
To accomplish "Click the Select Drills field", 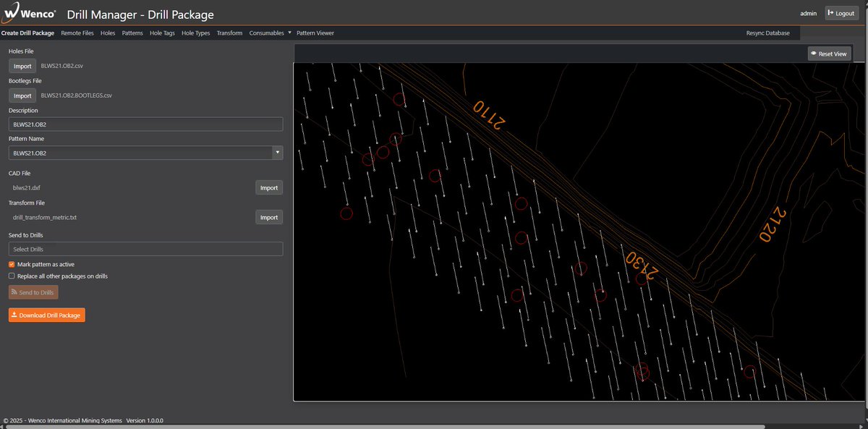I will (145, 249).
